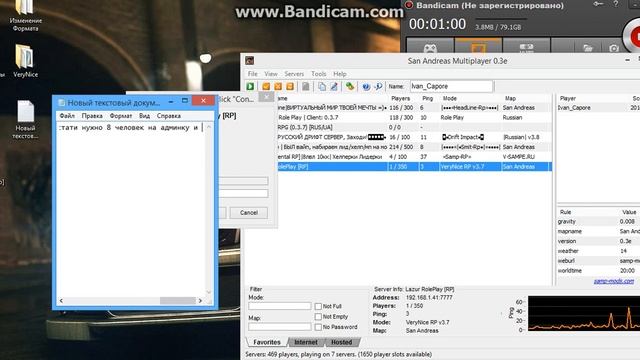640x360 pixels.
Task: Sort servers by Ping column header
Action: tap(429, 98)
